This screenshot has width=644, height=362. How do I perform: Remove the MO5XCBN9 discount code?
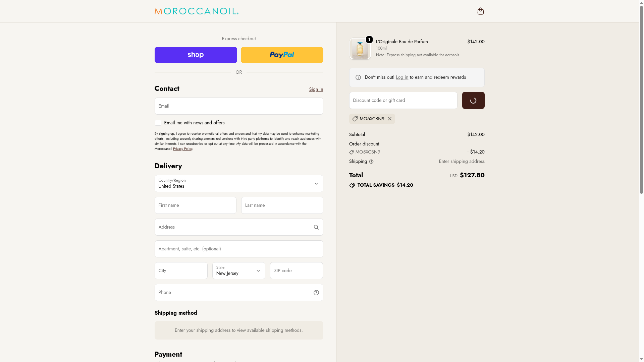[x=390, y=119]
